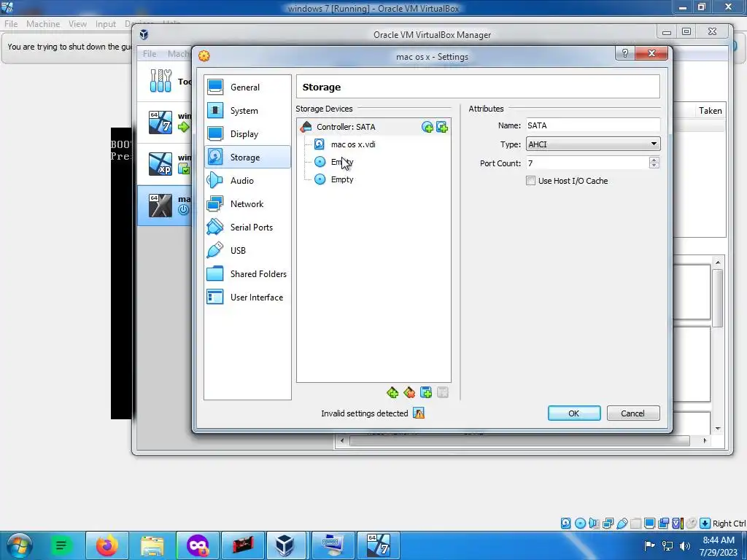Click add hard disk icon on SATA controller
Image resolution: width=747 pixels, height=560 pixels.
pos(442,127)
